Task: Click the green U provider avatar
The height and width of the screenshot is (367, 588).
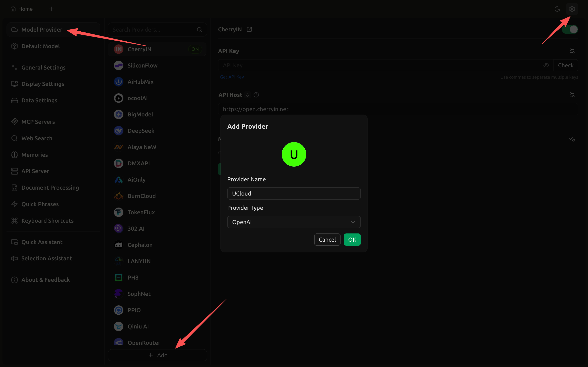Action: point(294,154)
